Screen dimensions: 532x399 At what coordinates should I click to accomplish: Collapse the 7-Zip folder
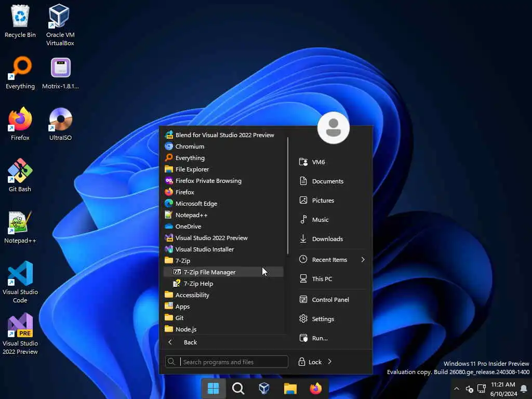(x=223, y=261)
